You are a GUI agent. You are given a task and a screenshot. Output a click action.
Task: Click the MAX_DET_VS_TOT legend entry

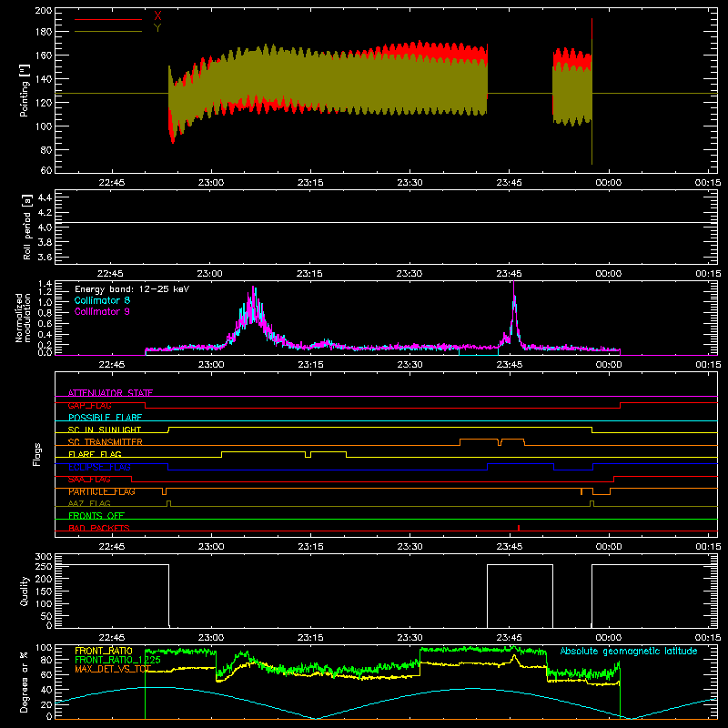click(113, 669)
